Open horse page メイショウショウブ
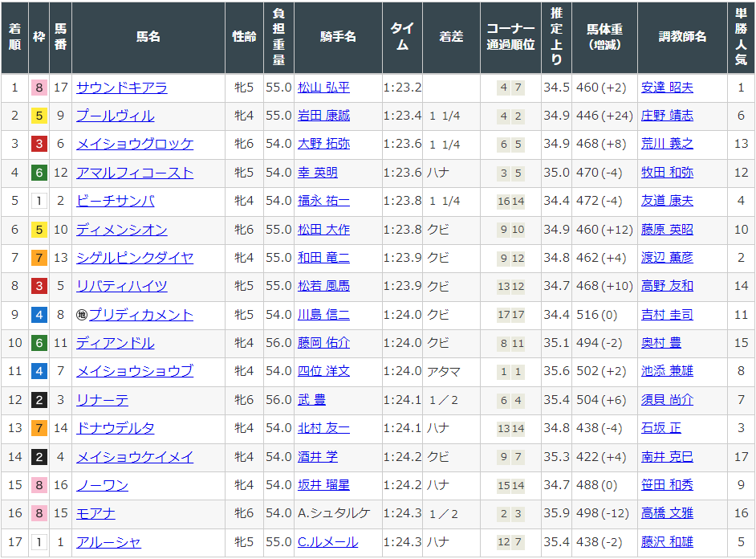Image resolution: width=756 pixels, height=559 pixels. (x=135, y=371)
